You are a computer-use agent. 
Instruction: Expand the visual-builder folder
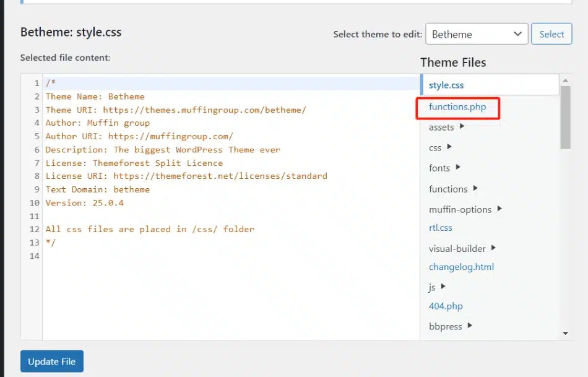[x=458, y=248]
